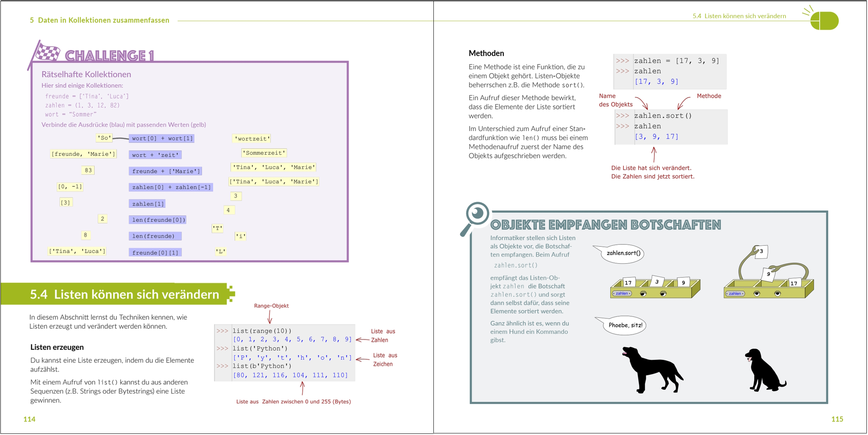The height and width of the screenshot is (435, 868).
Task: Click page number 114
Action: coord(29,419)
